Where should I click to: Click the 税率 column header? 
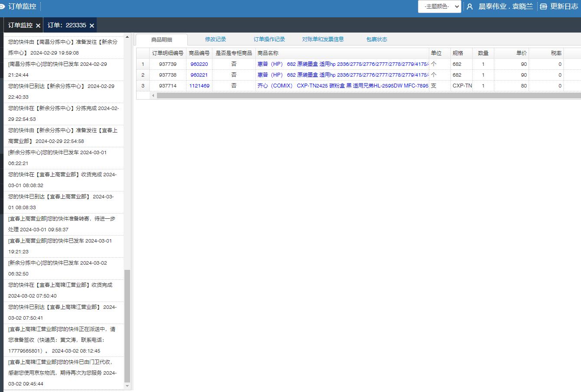(x=546, y=53)
